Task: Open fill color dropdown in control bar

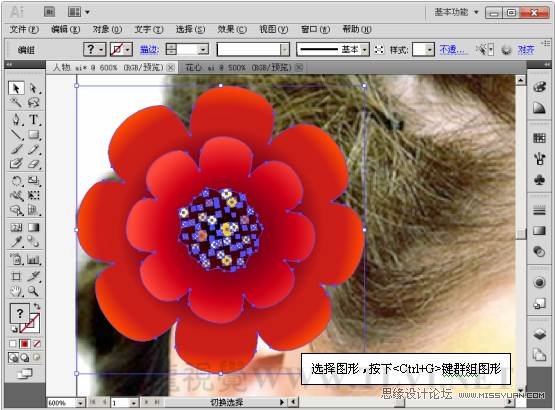Action: point(101,50)
